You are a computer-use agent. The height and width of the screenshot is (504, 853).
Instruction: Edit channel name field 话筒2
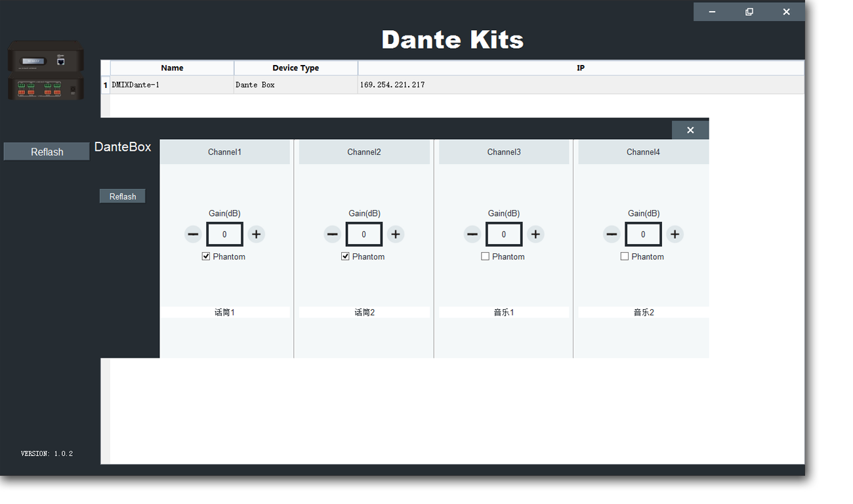[x=364, y=312]
